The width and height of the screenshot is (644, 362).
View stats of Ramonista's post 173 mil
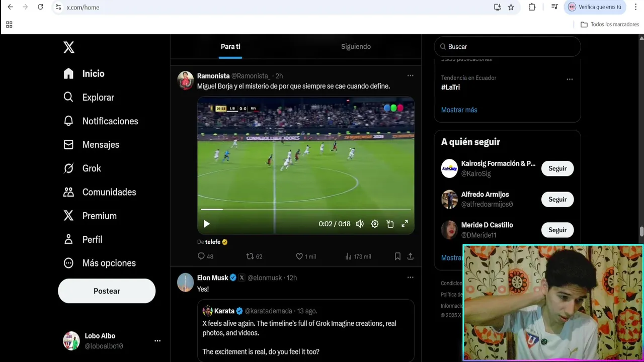click(358, 256)
